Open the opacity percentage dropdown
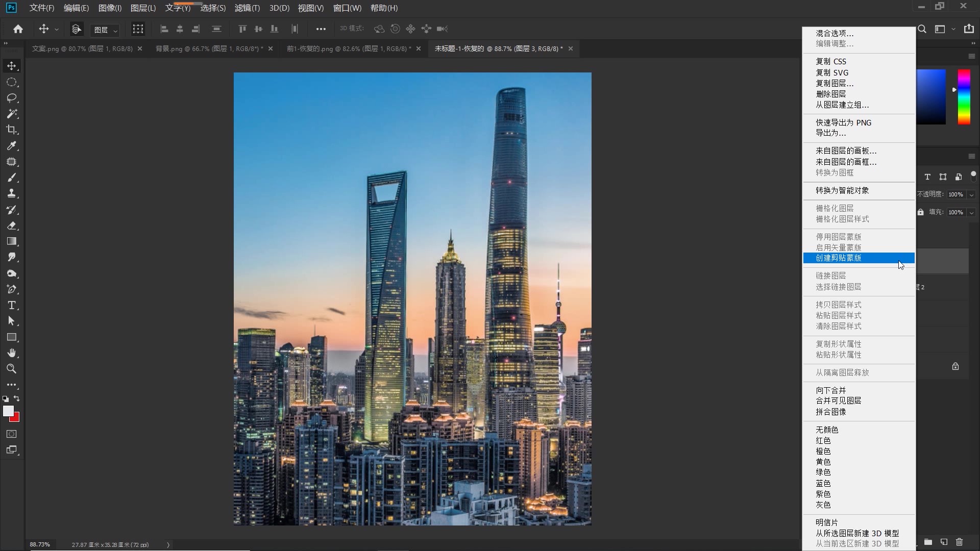Image resolution: width=980 pixels, height=551 pixels. (971, 194)
